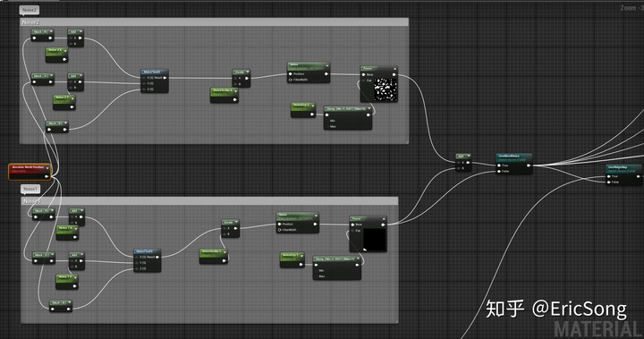
Task: Expand Clamp node arrow in Noise2 group
Action: click(x=369, y=109)
